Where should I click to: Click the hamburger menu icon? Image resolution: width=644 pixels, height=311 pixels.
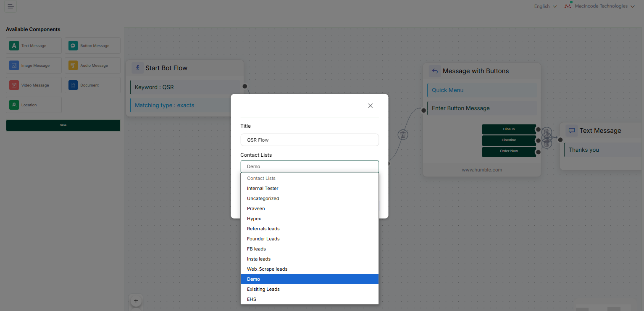click(x=11, y=6)
